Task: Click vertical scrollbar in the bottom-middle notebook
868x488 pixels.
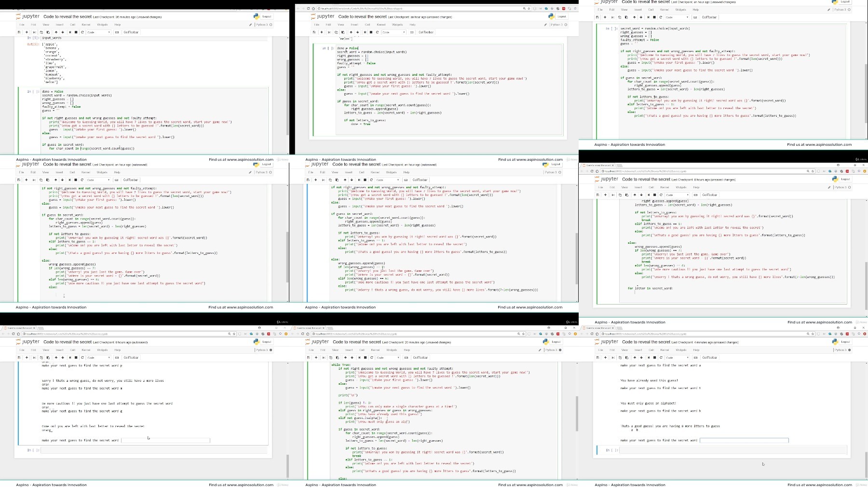Action: pyautogui.click(x=577, y=413)
